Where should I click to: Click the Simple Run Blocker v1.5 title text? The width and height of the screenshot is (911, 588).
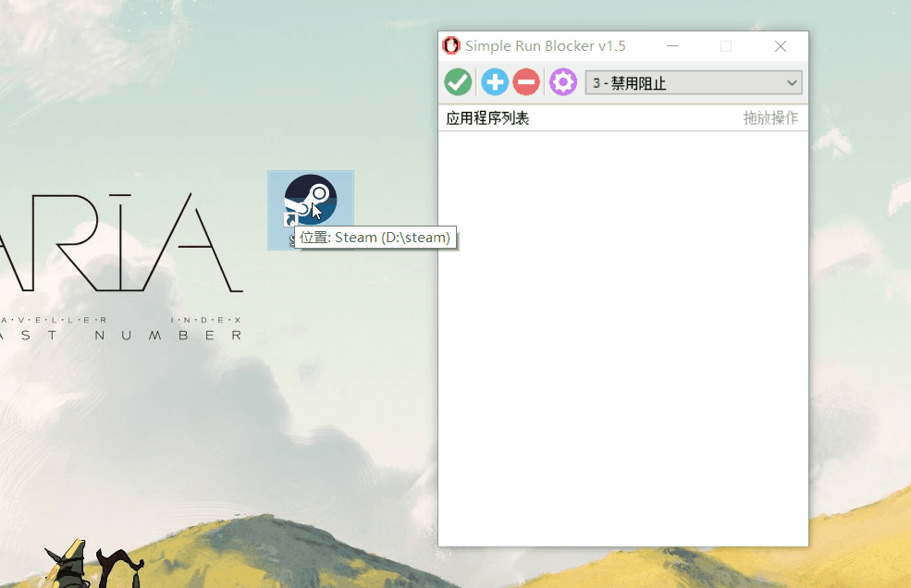(x=545, y=46)
